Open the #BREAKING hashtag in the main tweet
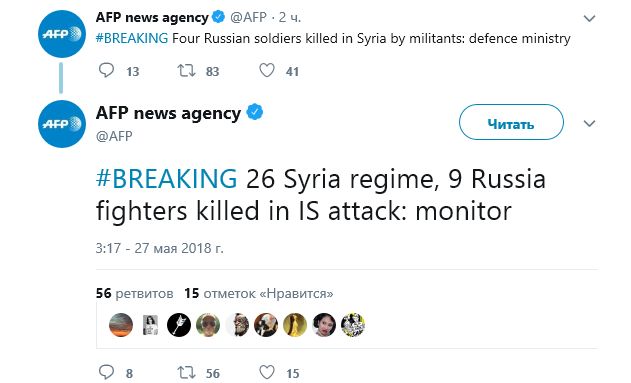The width and height of the screenshot is (631, 383). (x=166, y=178)
